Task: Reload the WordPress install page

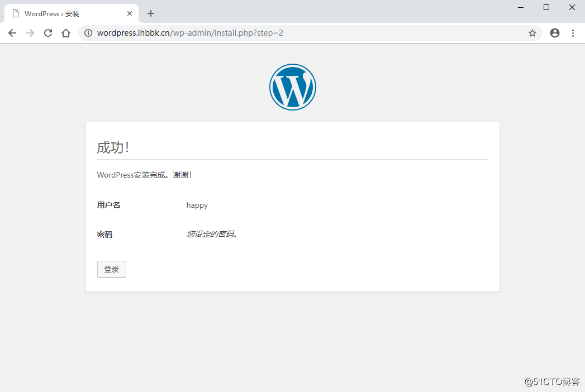Action: pos(48,33)
